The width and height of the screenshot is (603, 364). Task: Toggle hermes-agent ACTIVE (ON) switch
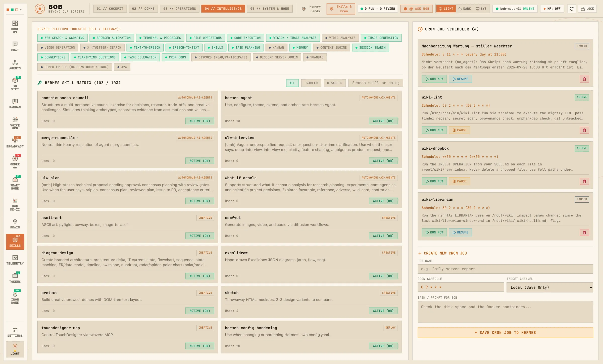(x=383, y=121)
